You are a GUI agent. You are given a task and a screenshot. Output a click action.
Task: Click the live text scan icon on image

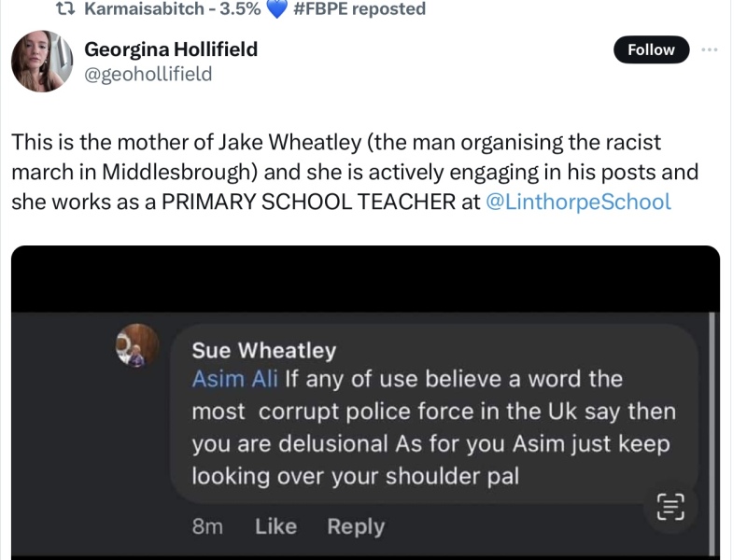(670, 505)
